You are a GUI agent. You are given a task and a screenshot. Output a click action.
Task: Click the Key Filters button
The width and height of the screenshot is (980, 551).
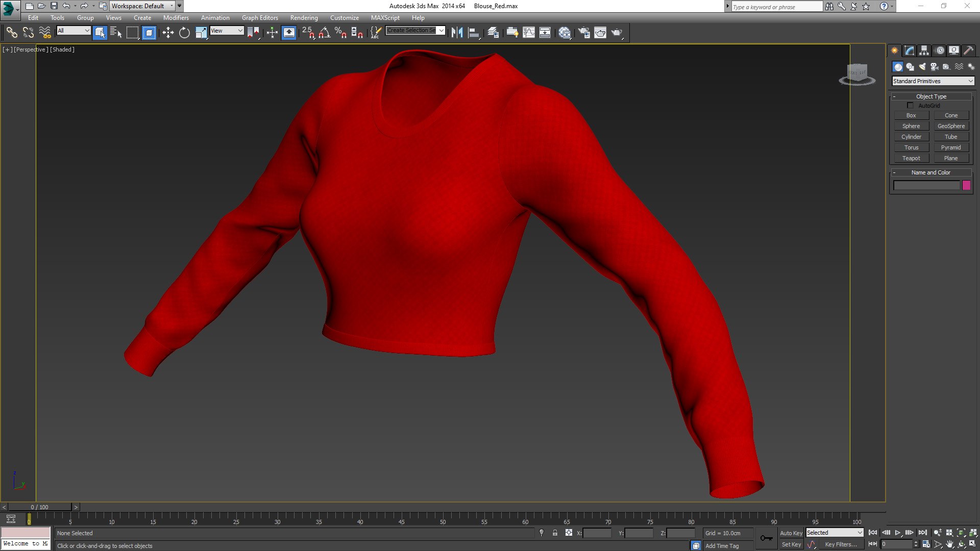(841, 544)
